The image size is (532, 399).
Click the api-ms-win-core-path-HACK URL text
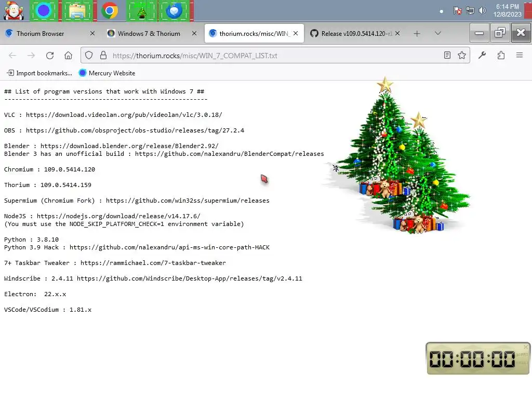click(170, 247)
